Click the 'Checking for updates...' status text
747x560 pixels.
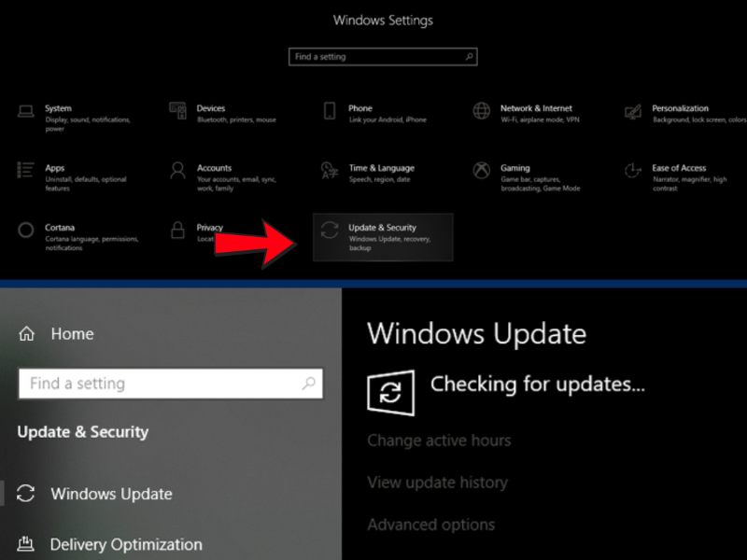click(x=538, y=384)
